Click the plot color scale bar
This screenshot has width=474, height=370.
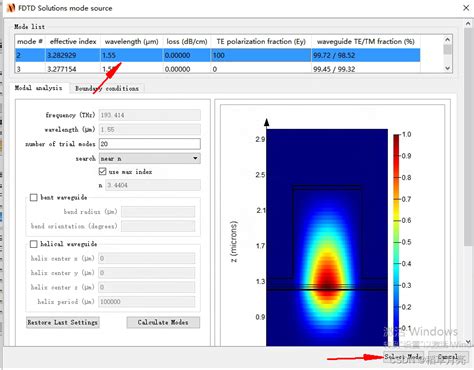pyautogui.click(x=396, y=240)
